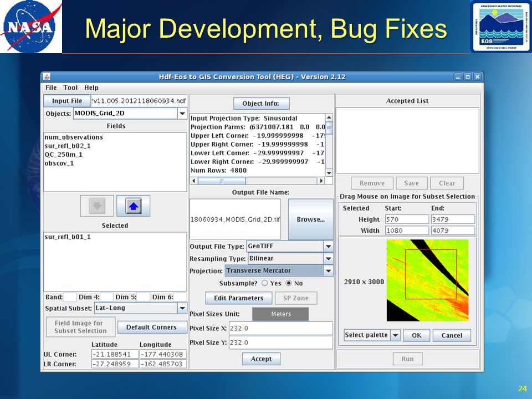Click Cancel in the subset selection panel
The height and width of the screenshot is (399, 532).
[x=452, y=336]
